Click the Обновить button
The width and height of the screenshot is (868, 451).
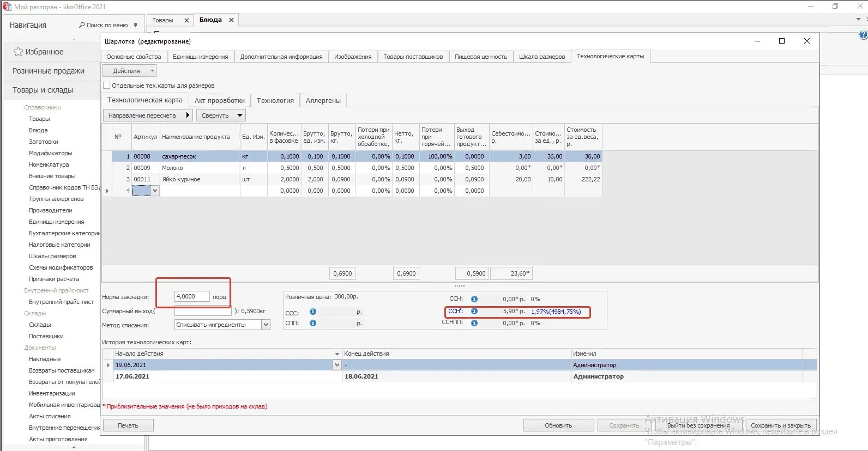point(558,425)
